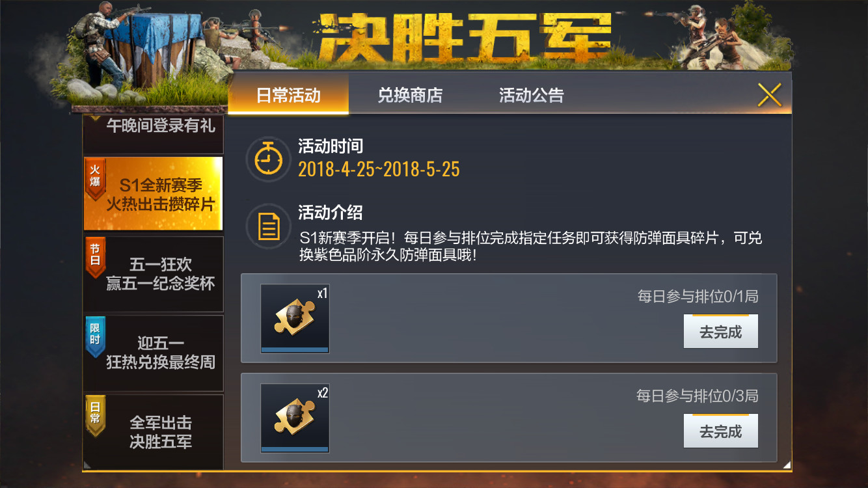Select the 日常活动 tab
The image size is (868, 488).
pyautogui.click(x=288, y=94)
